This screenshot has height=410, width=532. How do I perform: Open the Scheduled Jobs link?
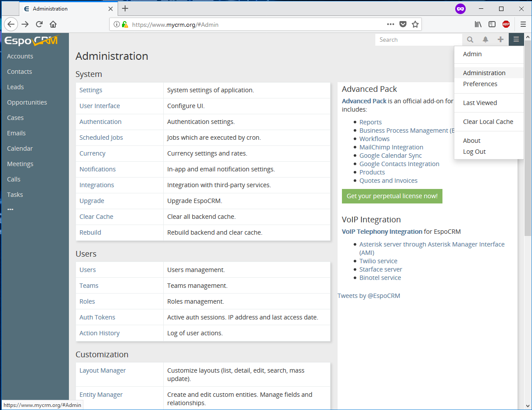pos(101,138)
